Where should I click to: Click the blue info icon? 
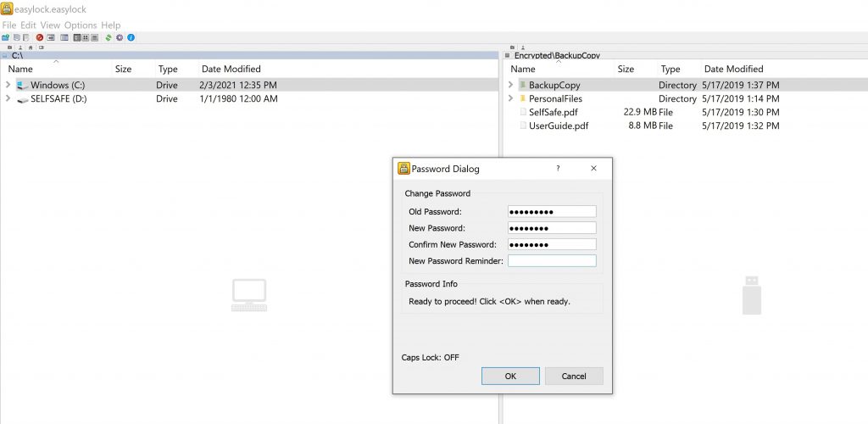coord(131,37)
